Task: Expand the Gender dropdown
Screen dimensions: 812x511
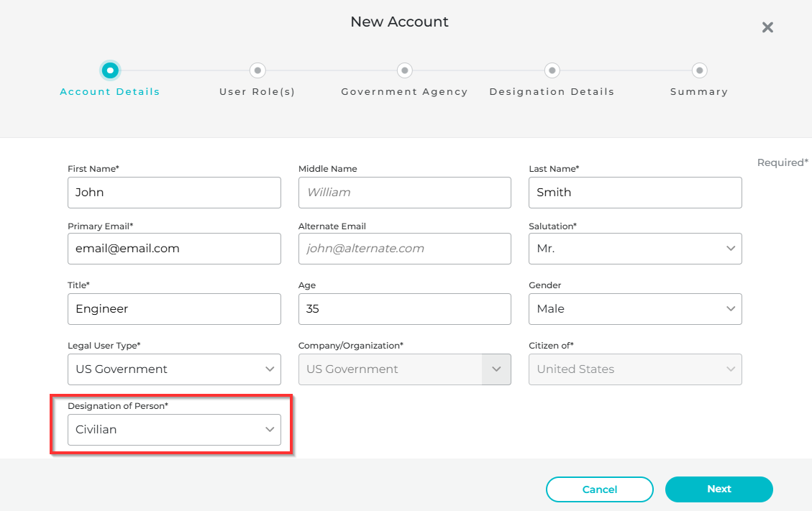Action: pos(634,309)
